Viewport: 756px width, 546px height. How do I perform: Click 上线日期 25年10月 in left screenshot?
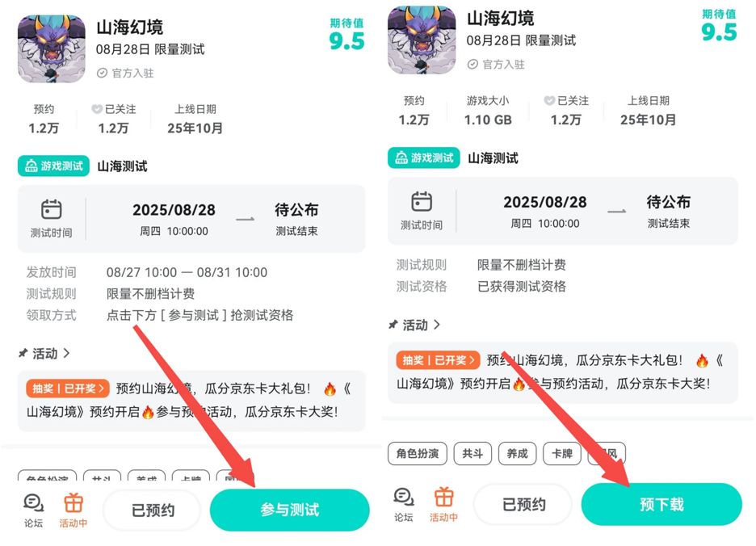click(195, 119)
